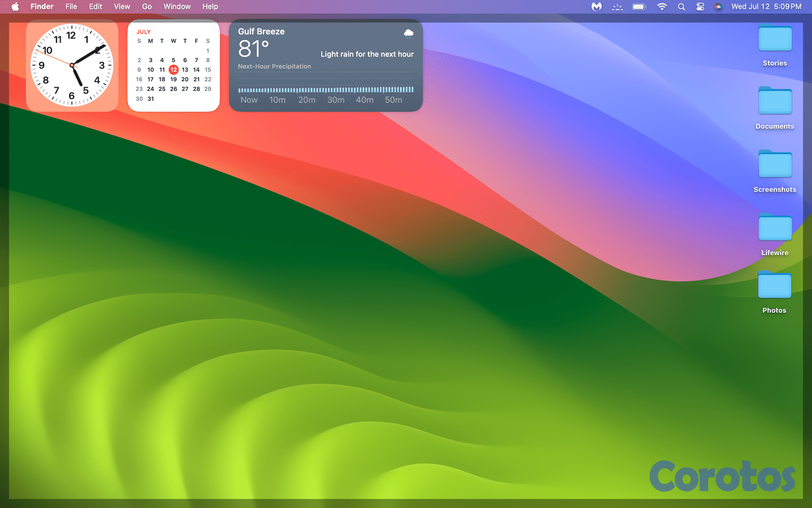Open the Photos folder

(x=775, y=285)
